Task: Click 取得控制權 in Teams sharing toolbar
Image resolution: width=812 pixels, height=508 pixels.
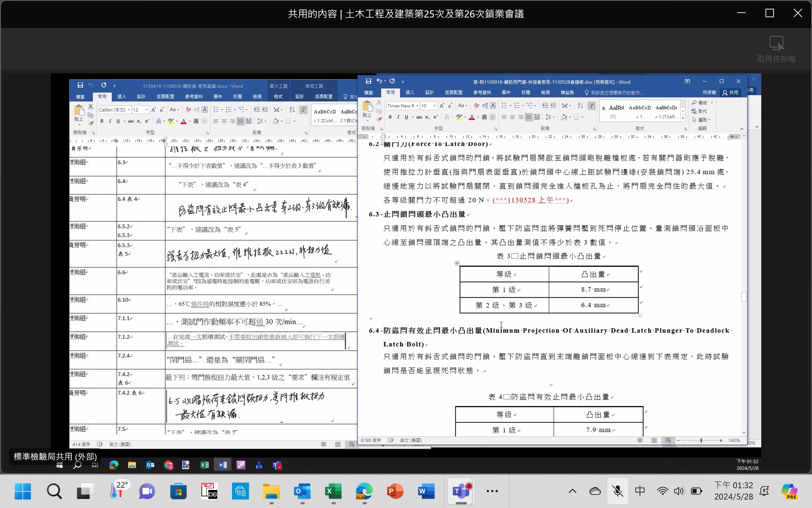Action: pyautogui.click(x=776, y=49)
